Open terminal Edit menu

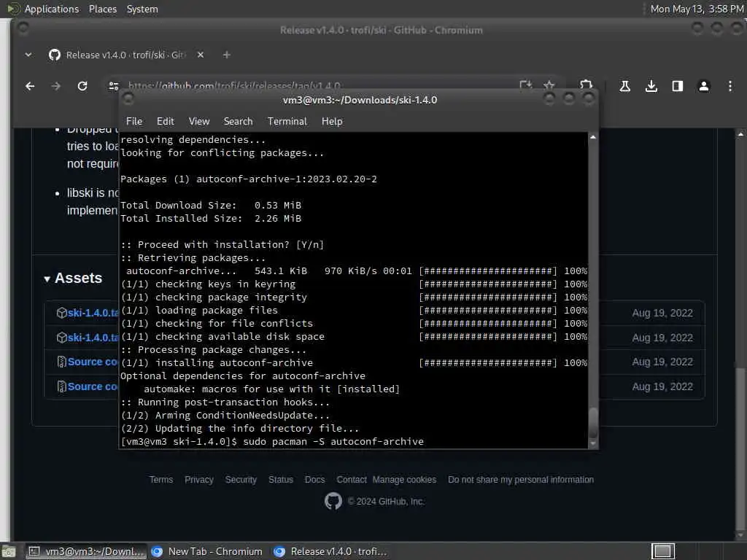(166, 122)
